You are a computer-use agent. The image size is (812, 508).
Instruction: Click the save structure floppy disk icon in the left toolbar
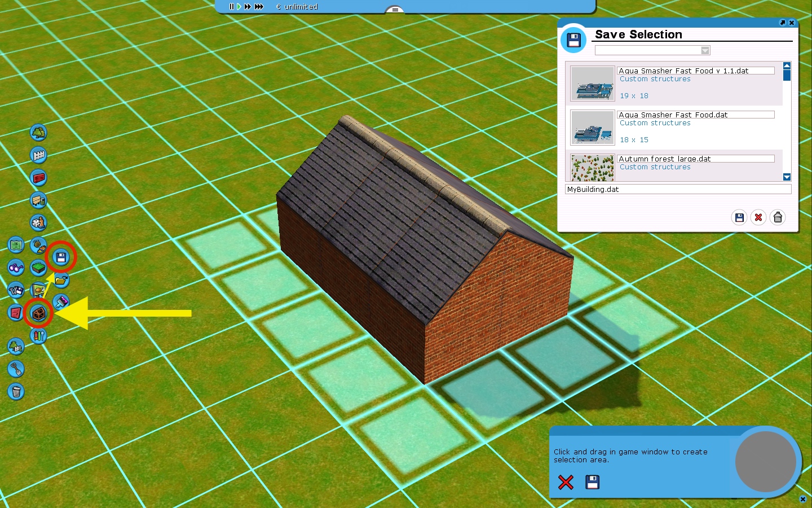[x=61, y=257]
